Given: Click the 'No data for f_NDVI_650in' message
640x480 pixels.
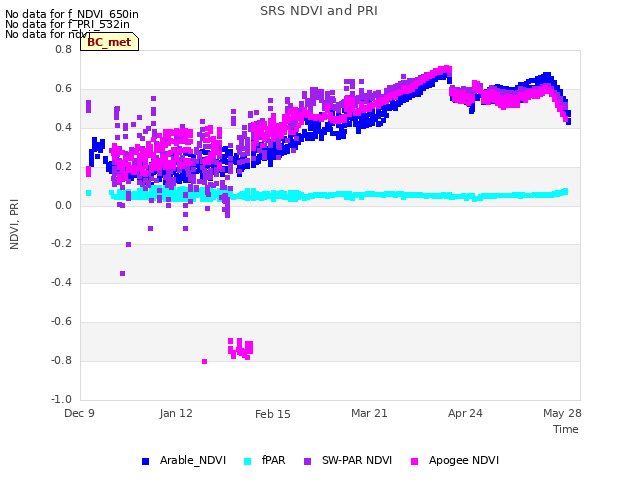Looking at the screenshot, I should tap(72, 14).
